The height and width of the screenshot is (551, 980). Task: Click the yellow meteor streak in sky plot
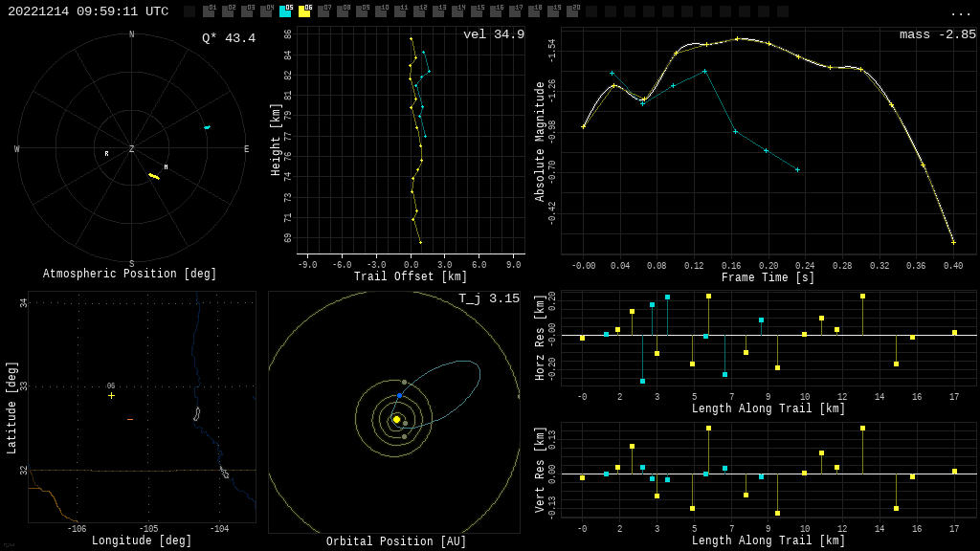(154, 176)
